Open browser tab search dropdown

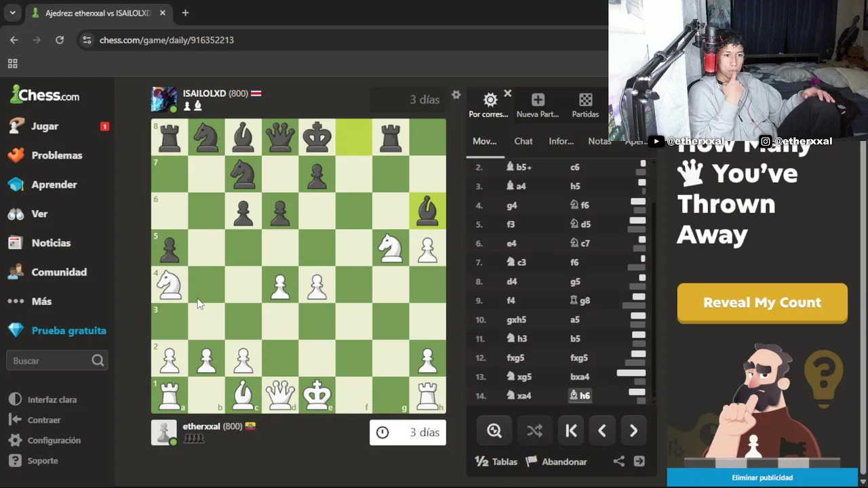tap(12, 13)
